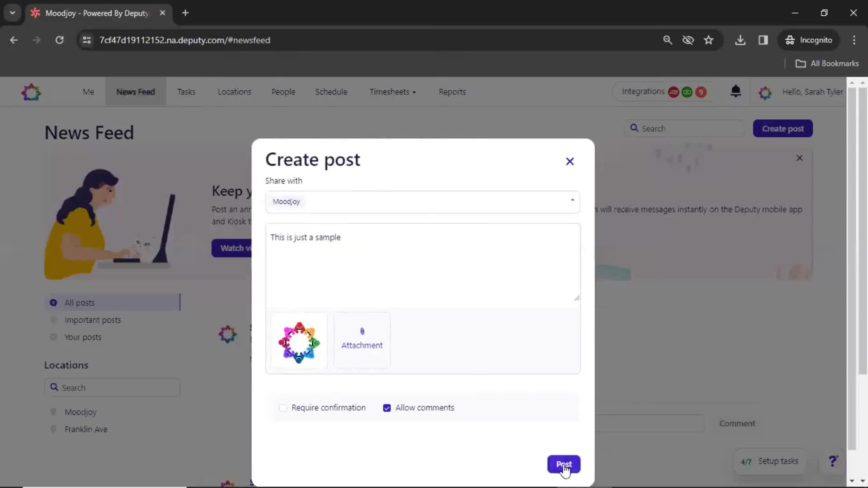This screenshot has width=868, height=488.
Task: Click the post text input field
Action: tap(423, 262)
